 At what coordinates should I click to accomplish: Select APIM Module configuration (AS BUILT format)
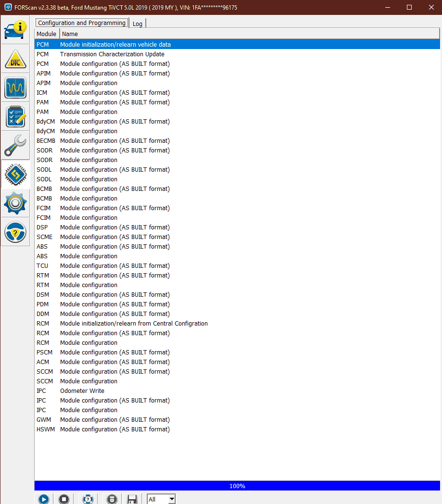click(237, 73)
